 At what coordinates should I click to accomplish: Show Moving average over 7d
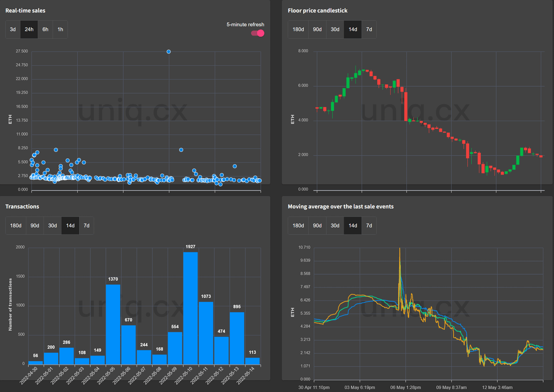(369, 226)
